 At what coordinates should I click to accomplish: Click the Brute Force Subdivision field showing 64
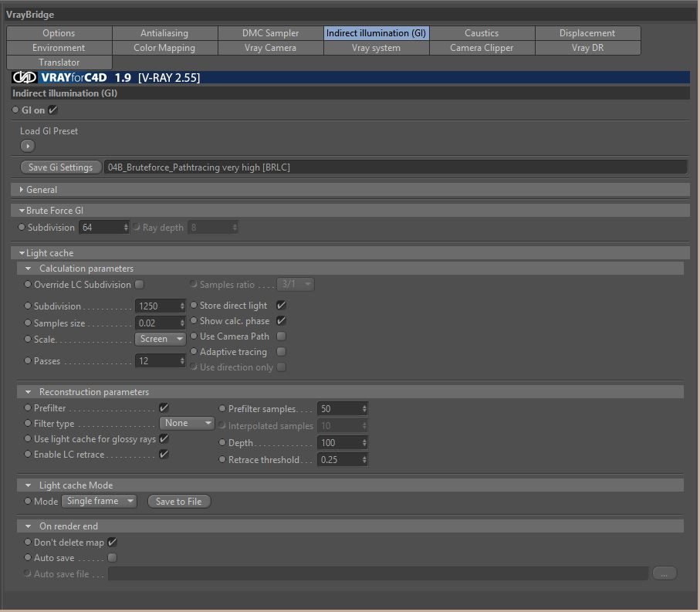coord(103,227)
